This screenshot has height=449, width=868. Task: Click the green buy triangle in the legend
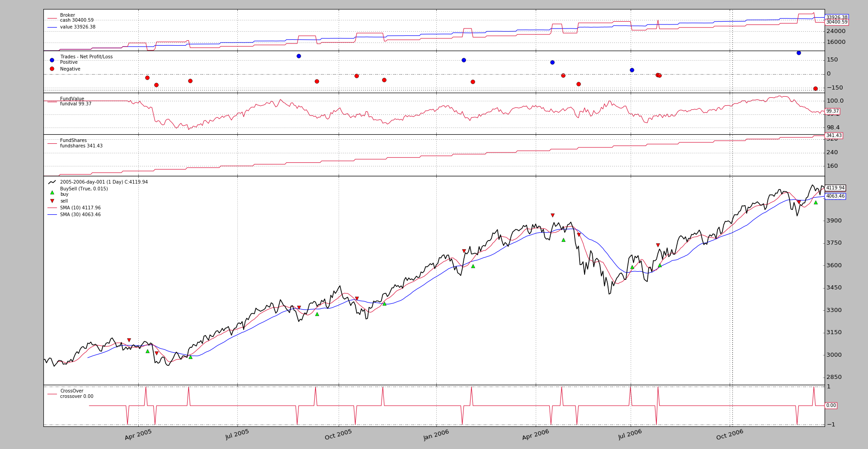tap(52, 193)
